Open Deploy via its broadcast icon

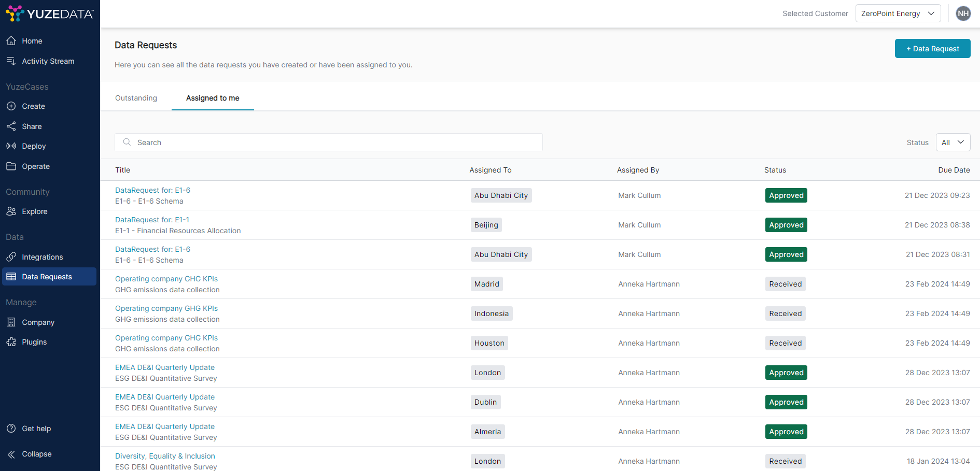[11, 146]
